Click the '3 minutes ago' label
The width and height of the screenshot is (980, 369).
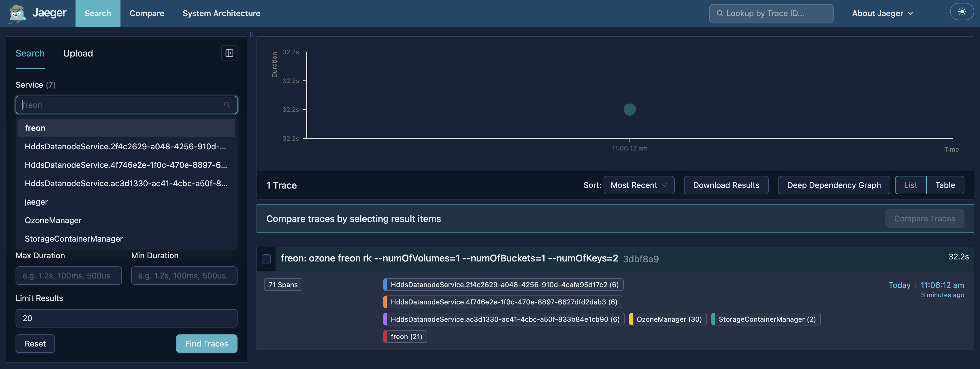pos(942,295)
